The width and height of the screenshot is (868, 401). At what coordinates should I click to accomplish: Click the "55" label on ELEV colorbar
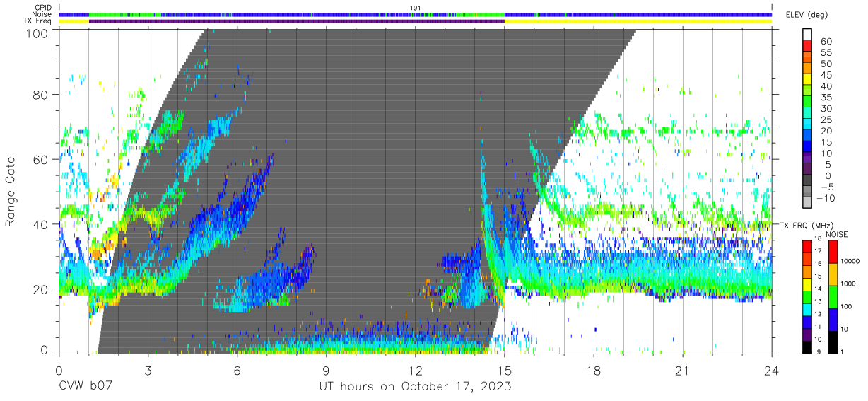point(826,52)
